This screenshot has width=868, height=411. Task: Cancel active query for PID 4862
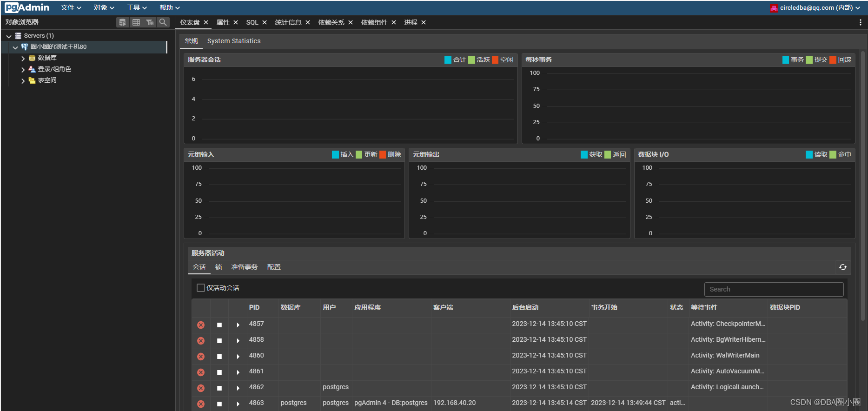tap(219, 388)
